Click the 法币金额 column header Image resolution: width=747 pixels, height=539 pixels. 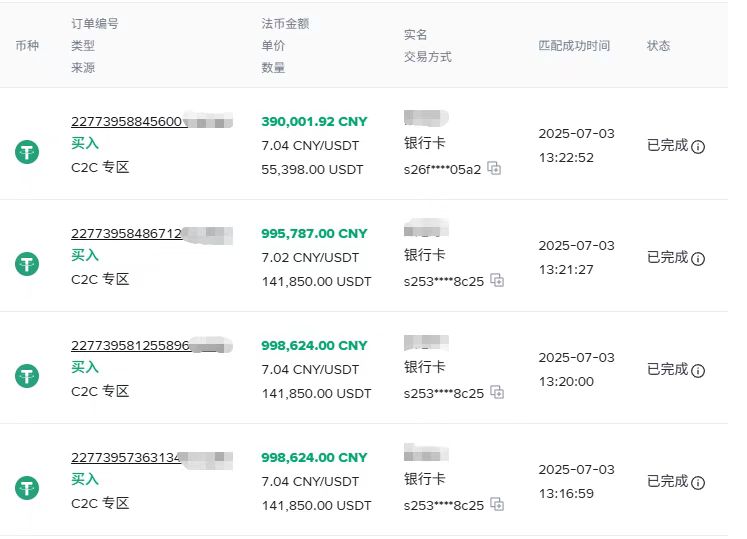(x=285, y=23)
